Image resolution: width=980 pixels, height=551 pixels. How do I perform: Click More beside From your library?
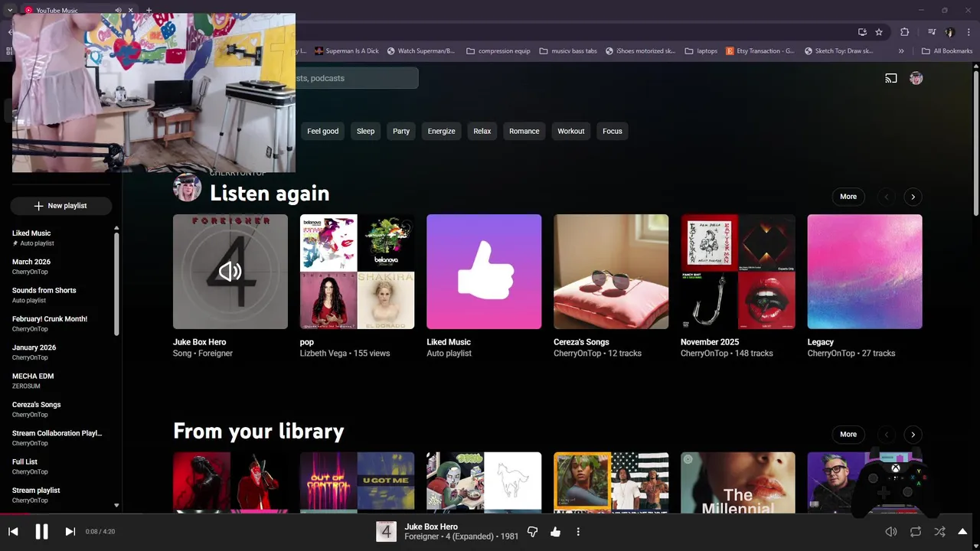click(848, 434)
